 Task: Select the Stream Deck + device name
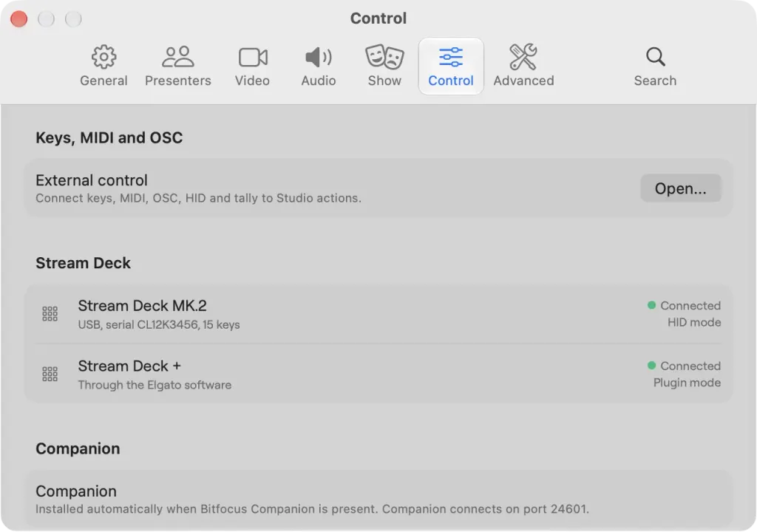tap(129, 366)
